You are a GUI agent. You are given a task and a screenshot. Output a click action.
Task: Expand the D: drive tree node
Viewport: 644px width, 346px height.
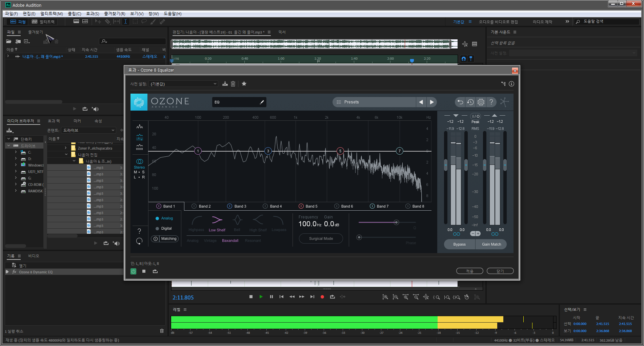click(16, 159)
